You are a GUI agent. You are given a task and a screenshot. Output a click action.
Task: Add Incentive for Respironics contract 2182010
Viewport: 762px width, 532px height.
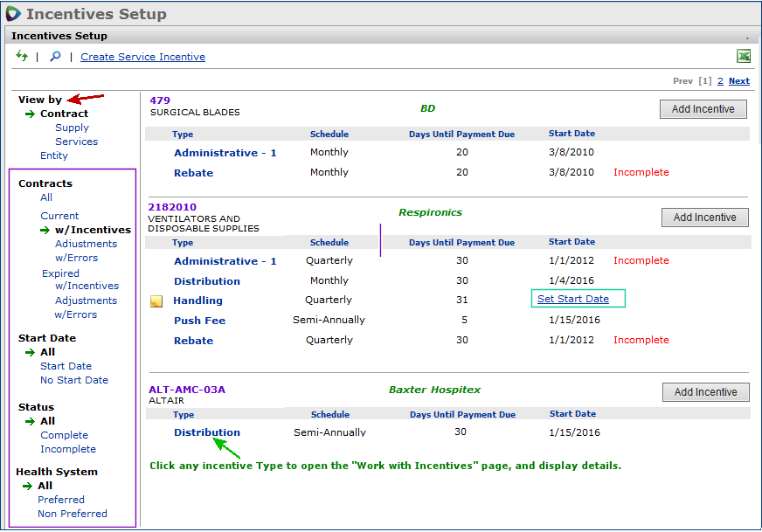pos(704,218)
